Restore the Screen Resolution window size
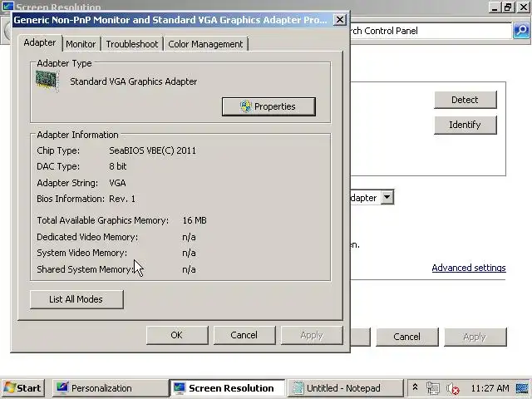Image resolution: width=532 pixels, height=399 pixels. pos(508,7)
